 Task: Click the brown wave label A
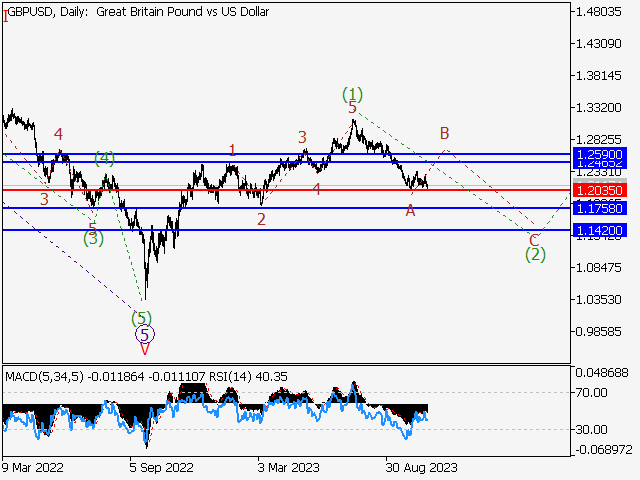[410, 211]
